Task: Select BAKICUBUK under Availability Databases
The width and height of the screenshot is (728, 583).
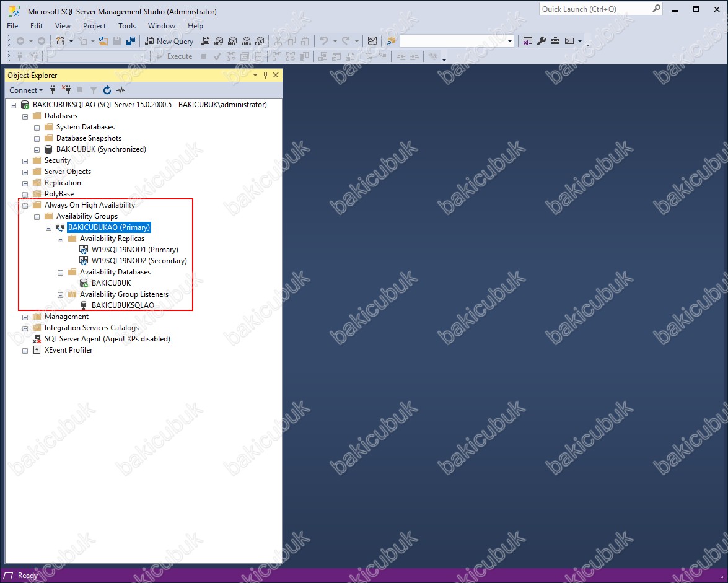Action: pyautogui.click(x=112, y=283)
